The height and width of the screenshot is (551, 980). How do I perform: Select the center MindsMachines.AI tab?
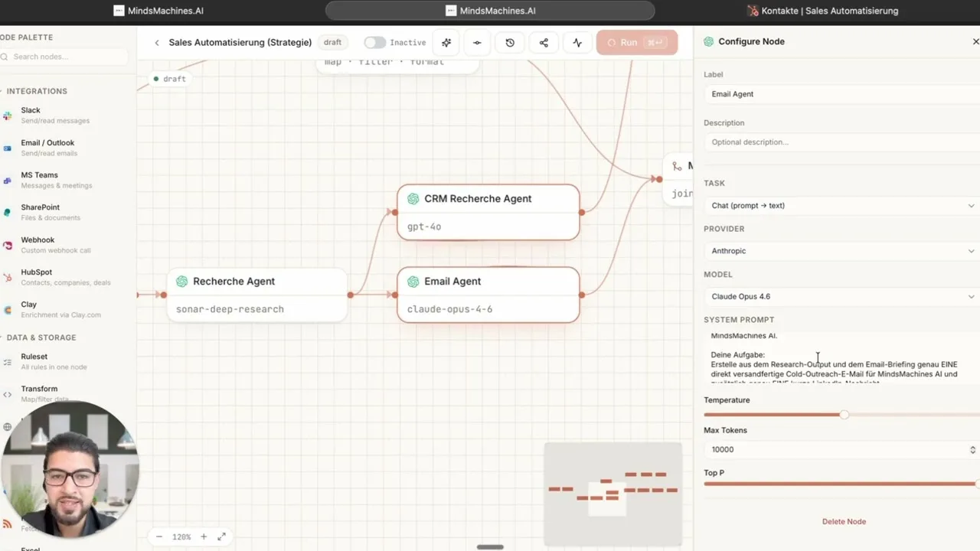pyautogui.click(x=490, y=11)
